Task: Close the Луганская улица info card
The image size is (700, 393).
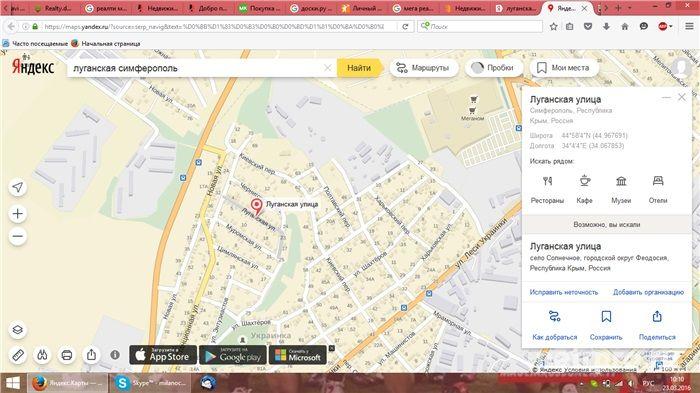Action: (x=682, y=97)
